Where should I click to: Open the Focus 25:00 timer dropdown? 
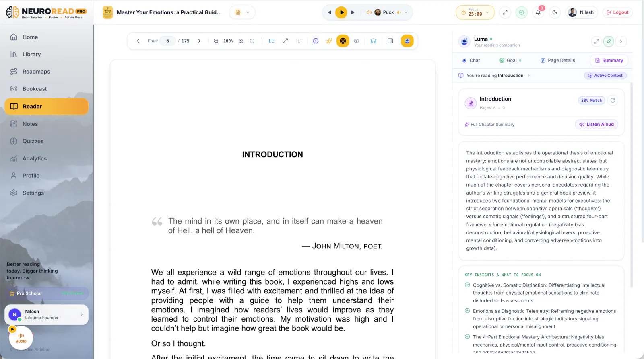(x=475, y=12)
